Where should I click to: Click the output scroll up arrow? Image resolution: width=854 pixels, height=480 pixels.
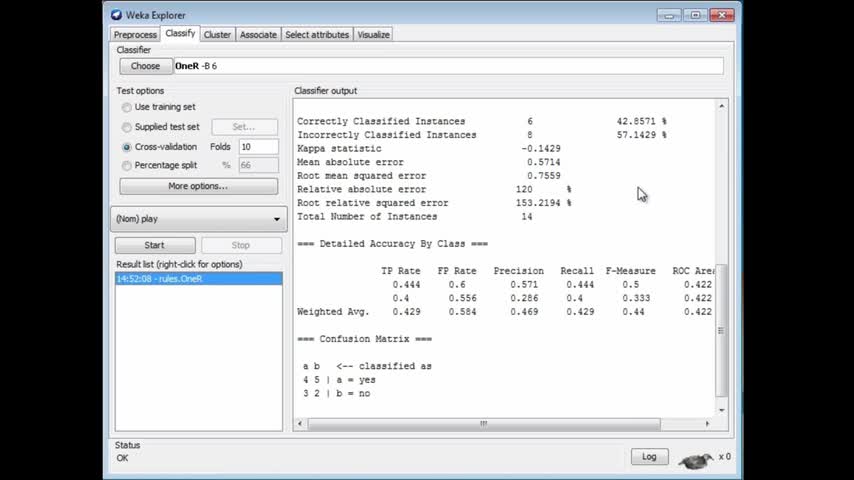click(722, 106)
